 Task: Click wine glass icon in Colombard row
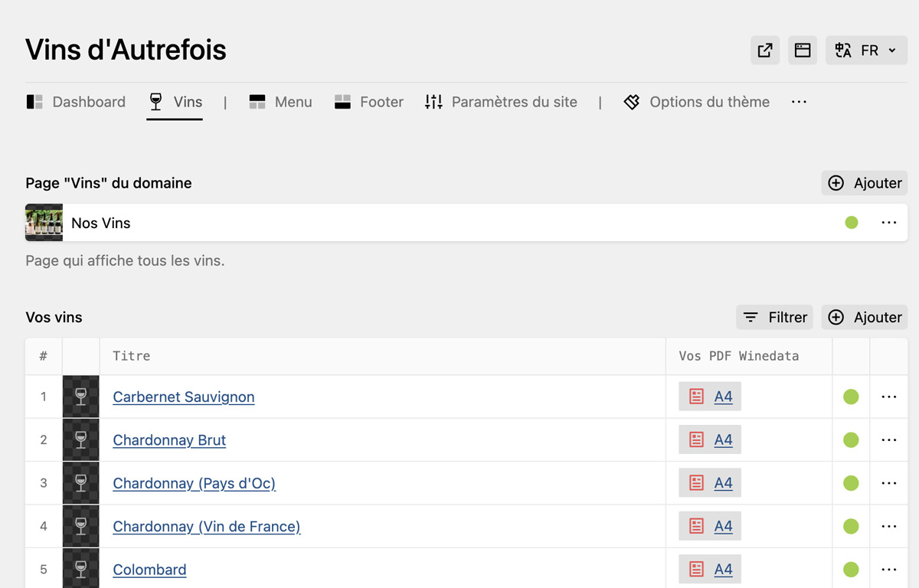81,569
